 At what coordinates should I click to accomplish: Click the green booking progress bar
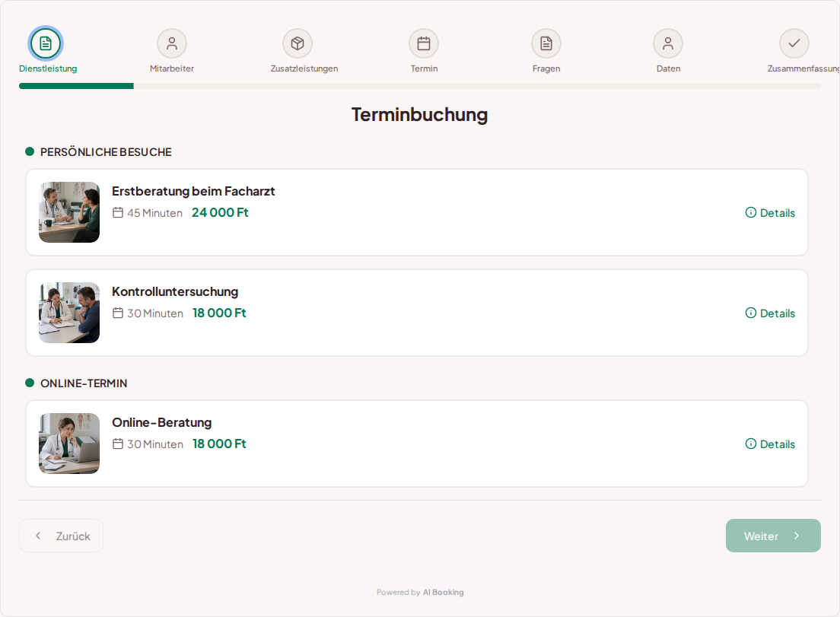(76, 86)
